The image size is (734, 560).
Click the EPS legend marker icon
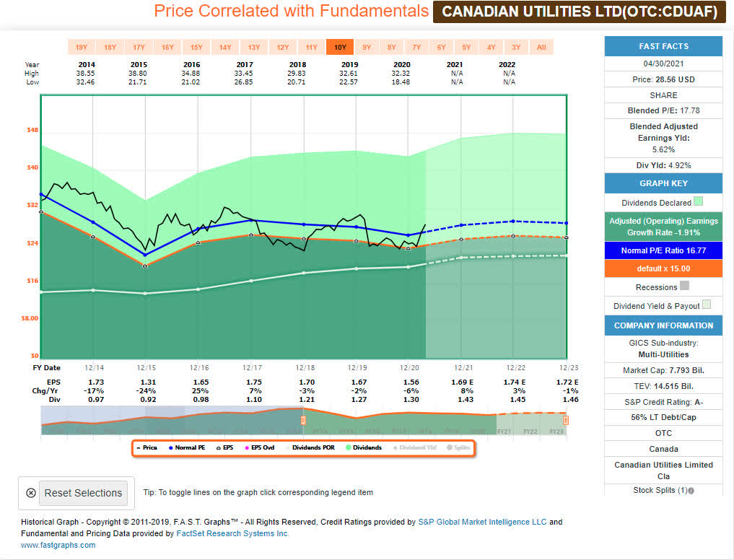(220, 447)
